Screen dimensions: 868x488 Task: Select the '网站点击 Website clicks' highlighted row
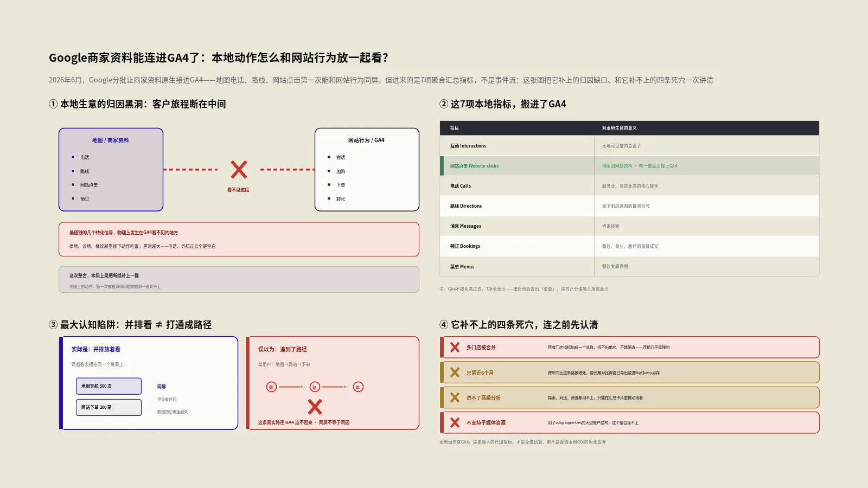pos(629,166)
